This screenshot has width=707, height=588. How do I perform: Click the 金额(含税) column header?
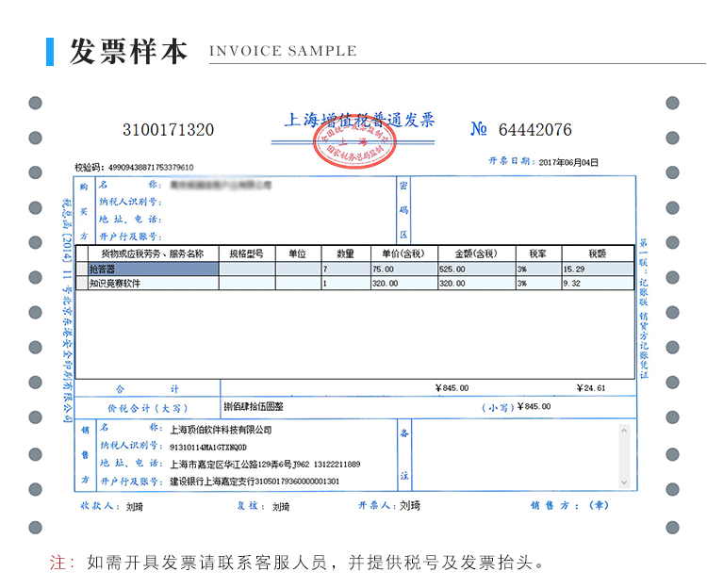coord(475,254)
